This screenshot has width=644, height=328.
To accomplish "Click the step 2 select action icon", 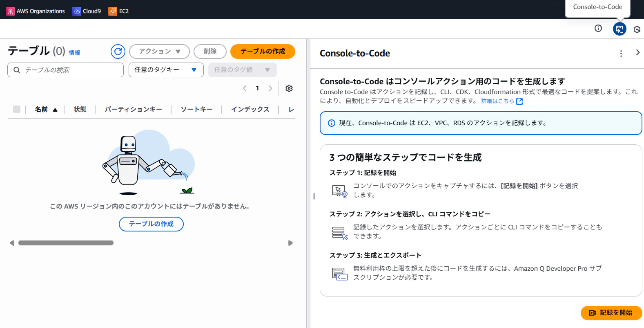I will click(x=340, y=233).
